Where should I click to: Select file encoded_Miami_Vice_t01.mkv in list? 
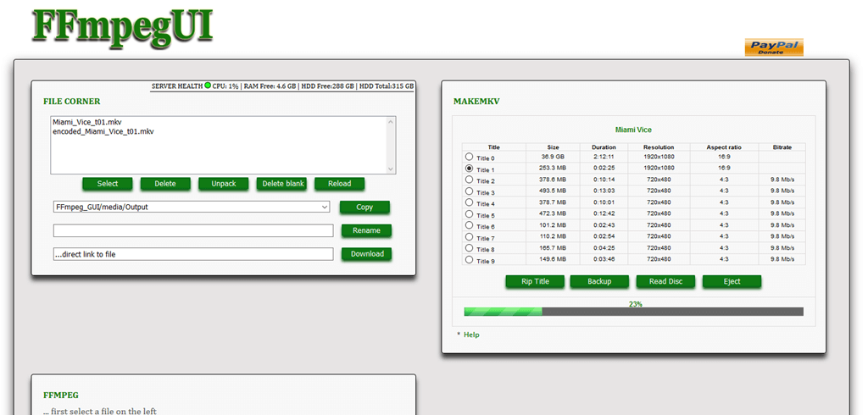pos(103,131)
